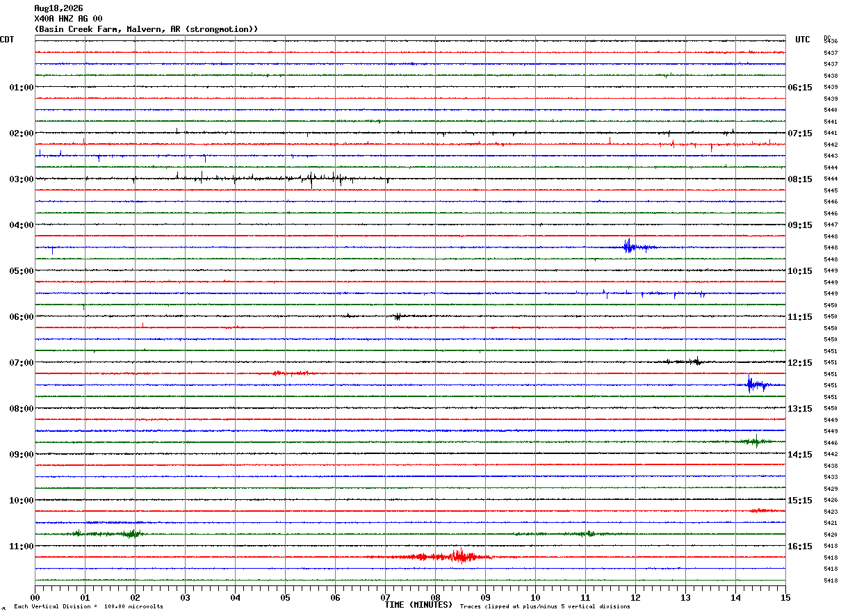Click the 12:15 UTC time label
841x616 pixels.
pos(799,363)
